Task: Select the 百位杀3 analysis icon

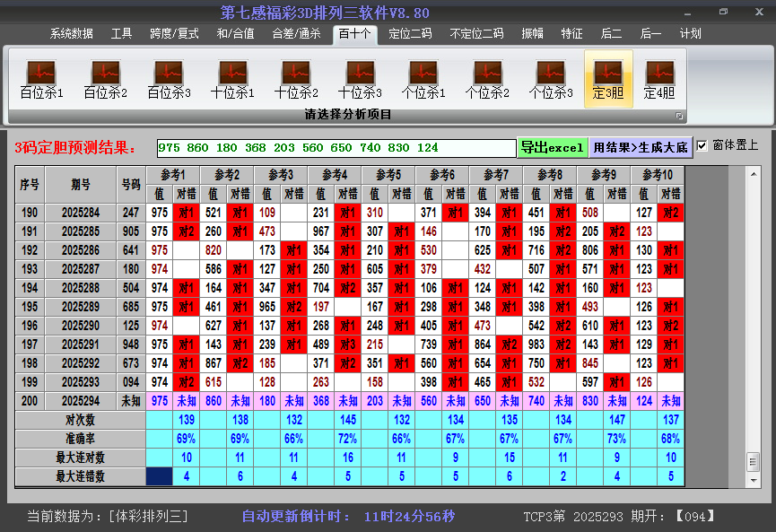Action: (x=169, y=79)
